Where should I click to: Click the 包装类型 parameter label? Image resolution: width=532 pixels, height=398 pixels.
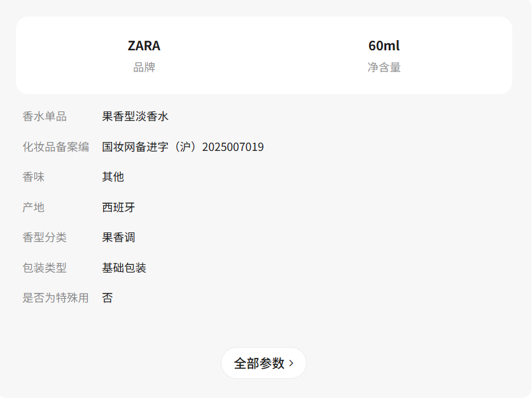[x=45, y=268]
